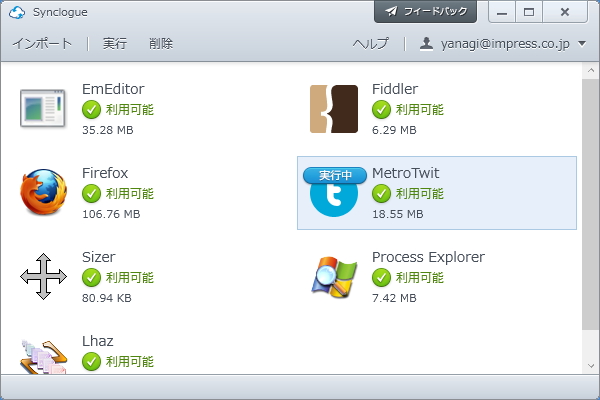The width and height of the screenshot is (600, 400).
Task: Choose 実行 in the toolbar
Action: pyautogui.click(x=115, y=44)
